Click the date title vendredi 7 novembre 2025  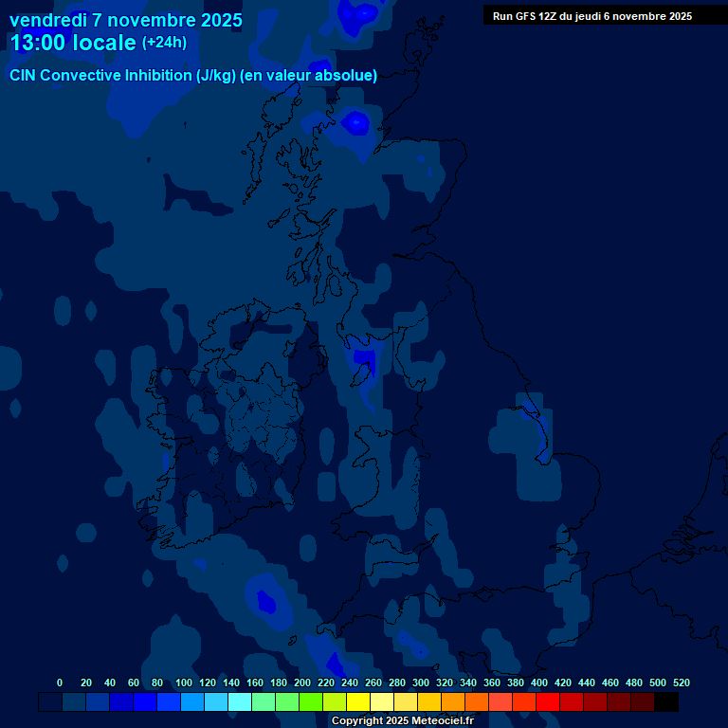tap(125, 19)
